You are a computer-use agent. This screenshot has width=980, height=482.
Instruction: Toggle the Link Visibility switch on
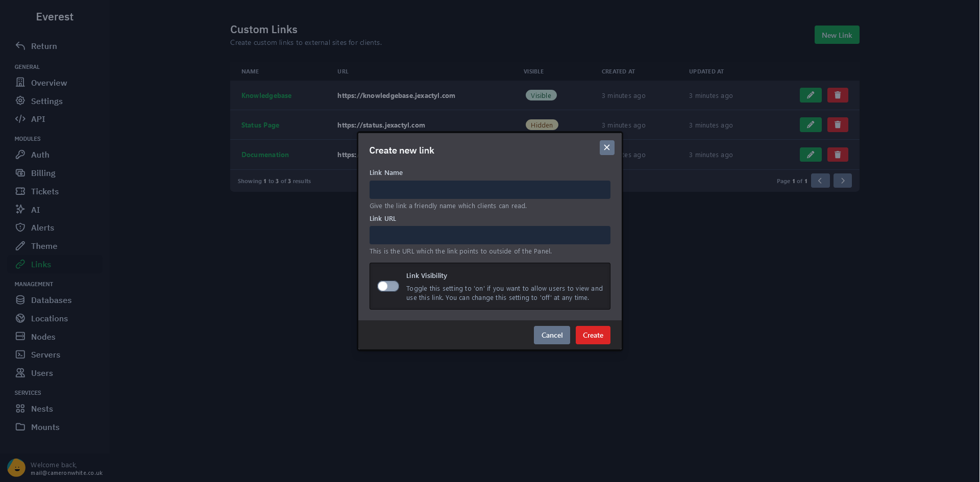coord(388,286)
